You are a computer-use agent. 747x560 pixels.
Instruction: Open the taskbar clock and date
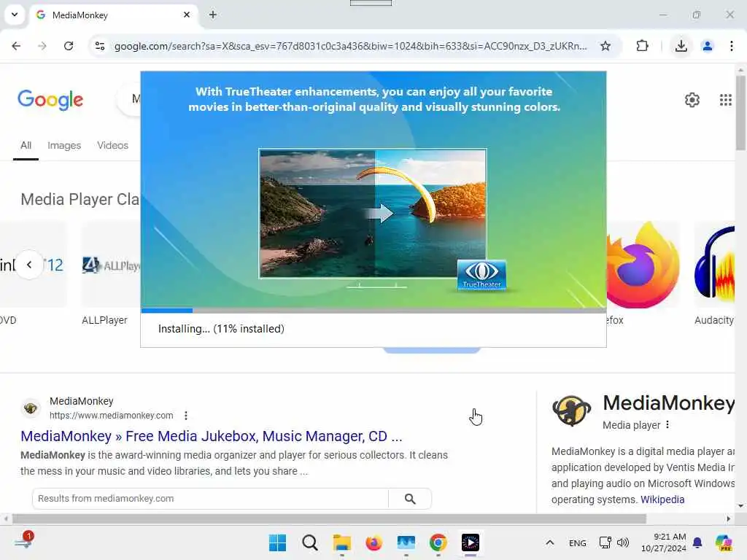[663, 542]
